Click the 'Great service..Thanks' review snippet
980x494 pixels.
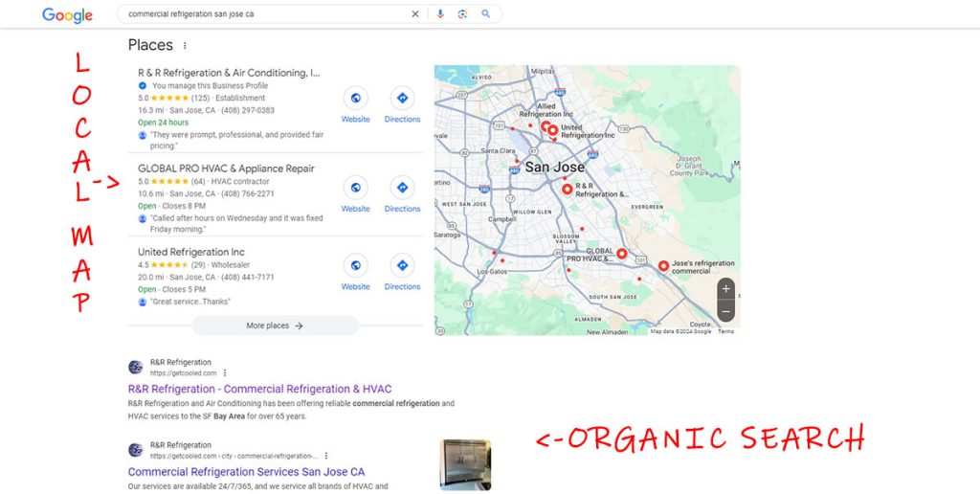click(190, 302)
